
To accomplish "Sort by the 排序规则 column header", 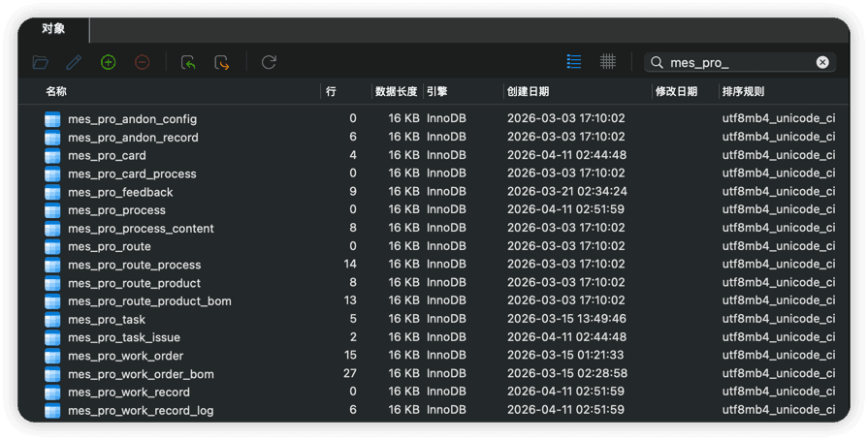I will (x=743, y=91).
